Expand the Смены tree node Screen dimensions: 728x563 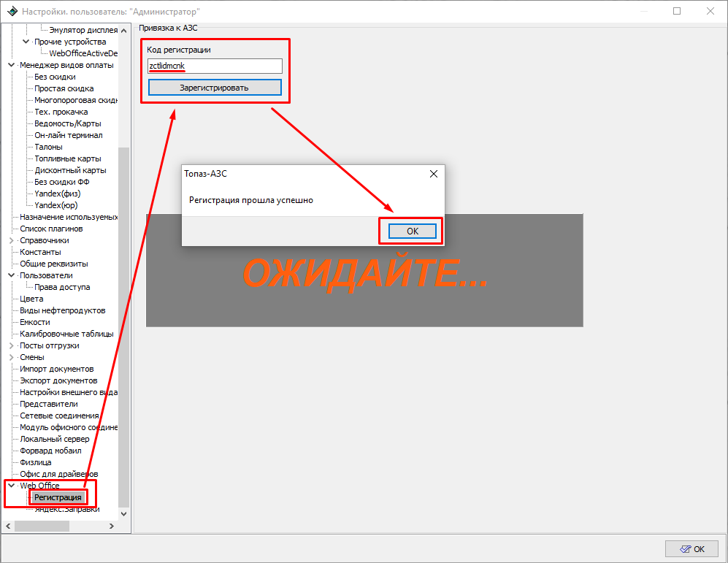tap(12, 357)
